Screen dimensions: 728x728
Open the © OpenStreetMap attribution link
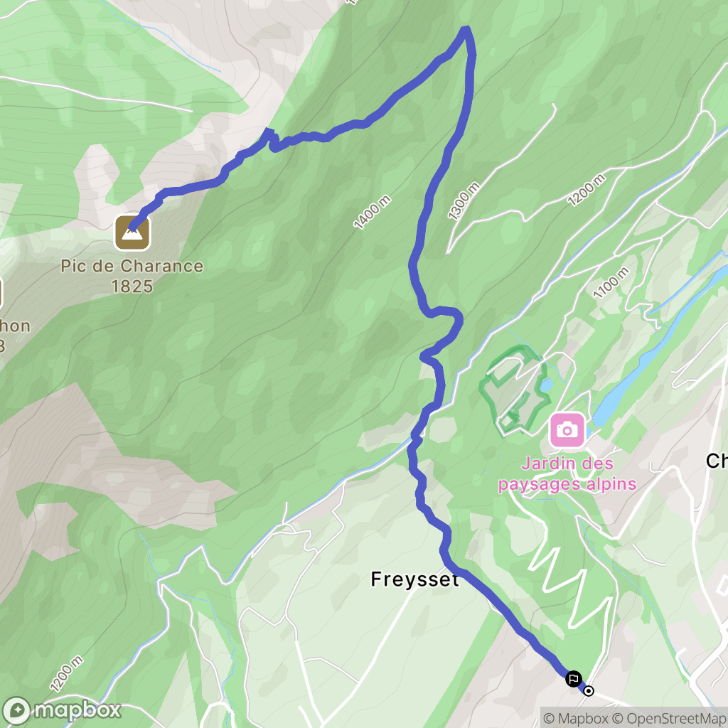tap(670, 719)
